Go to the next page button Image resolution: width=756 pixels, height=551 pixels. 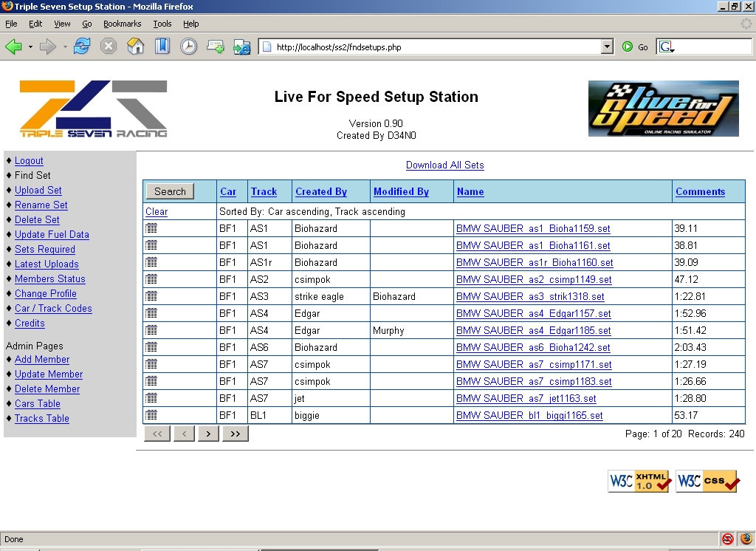pyautogui.click(x=208, y=434)
